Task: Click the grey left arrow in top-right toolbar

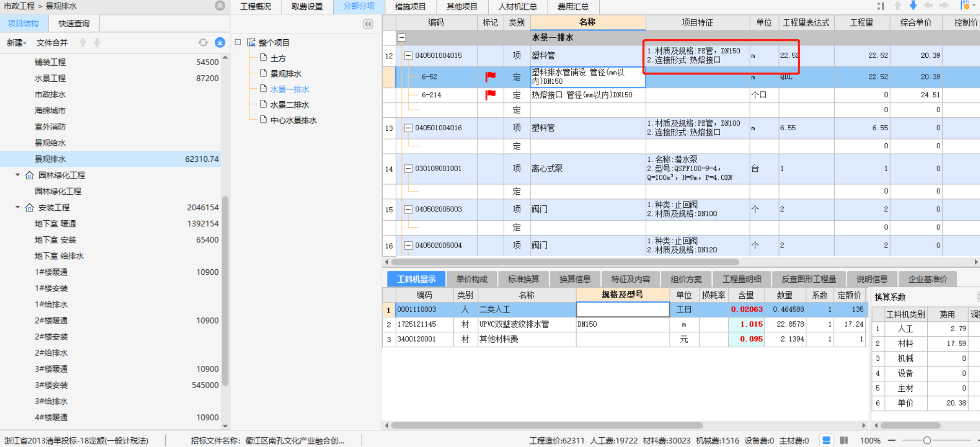Action: coord(929,6)
